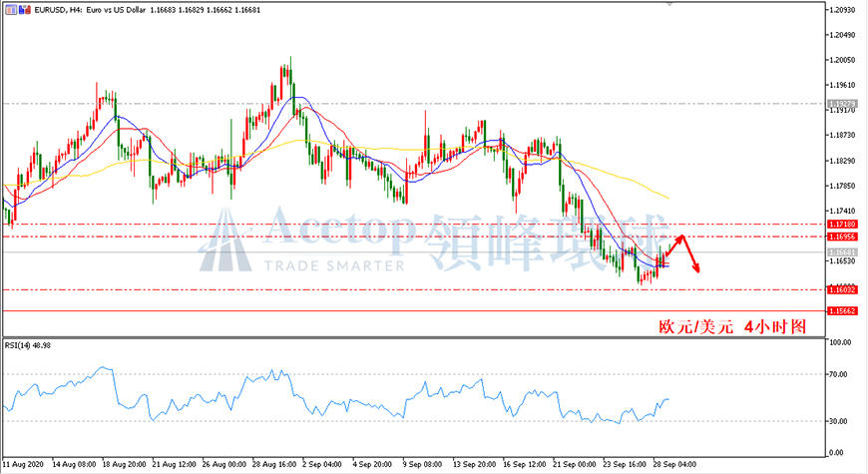Select the 11 Aug 2020 time marker
The height and width of the screenshot is (474, 868).
coord(23,464)
